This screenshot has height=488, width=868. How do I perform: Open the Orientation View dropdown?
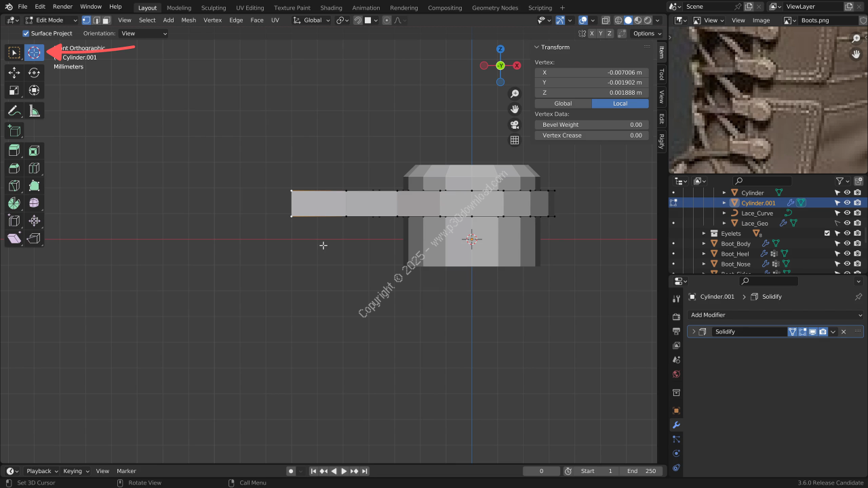point(143,33)
